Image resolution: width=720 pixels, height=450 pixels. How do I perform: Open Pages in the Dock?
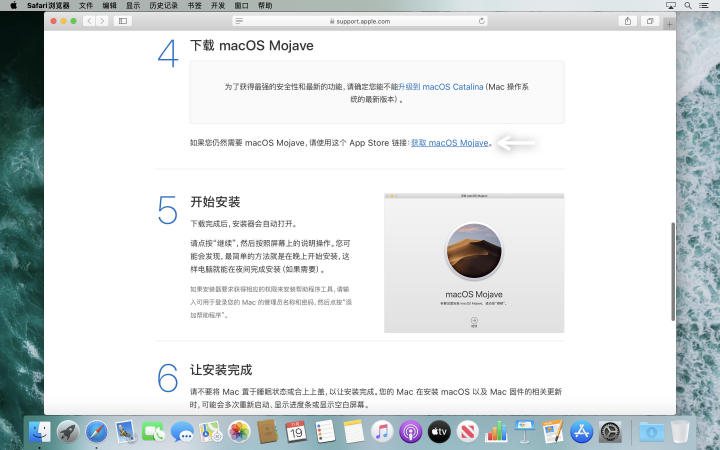coord(553,432)
